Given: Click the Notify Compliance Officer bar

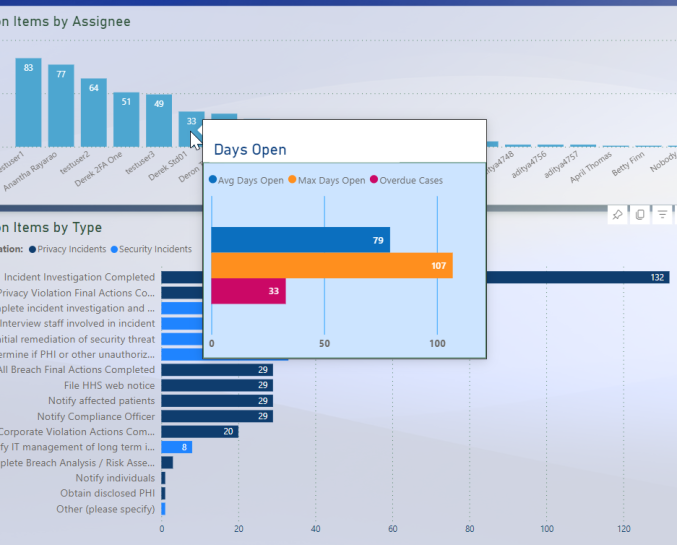Looking at the screenshot, I should pos(217,416).
